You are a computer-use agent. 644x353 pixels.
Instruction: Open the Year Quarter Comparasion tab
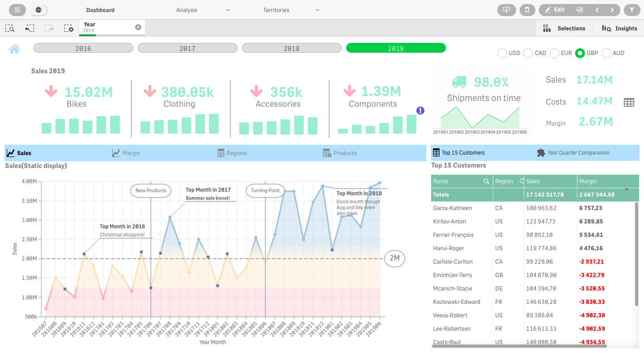click(x=573, y=153)
